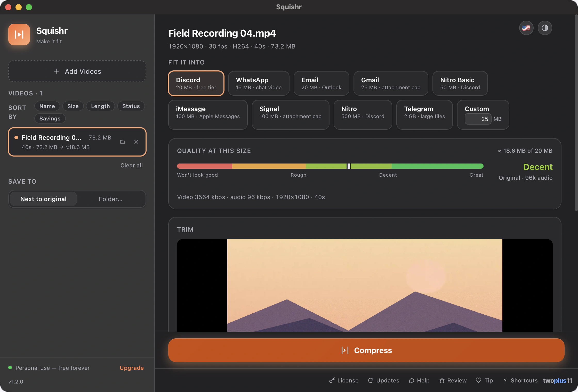Click the Squishr app logo icon

coord(19,35)
